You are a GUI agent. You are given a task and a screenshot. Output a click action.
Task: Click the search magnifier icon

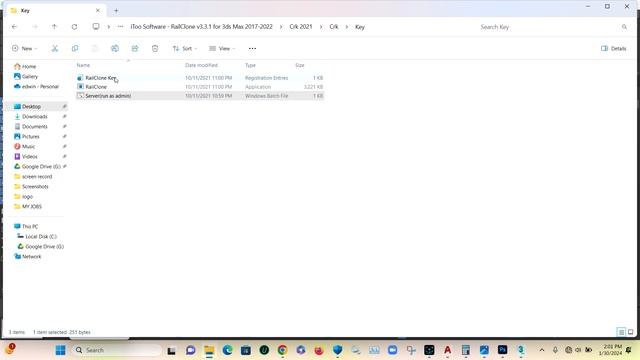pos(624,27)
